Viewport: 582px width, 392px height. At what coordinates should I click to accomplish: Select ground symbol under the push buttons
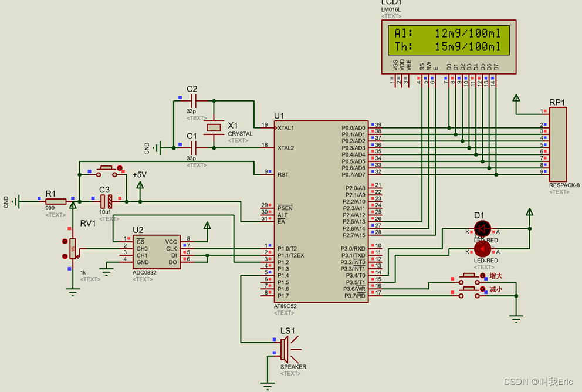[516, 319]
